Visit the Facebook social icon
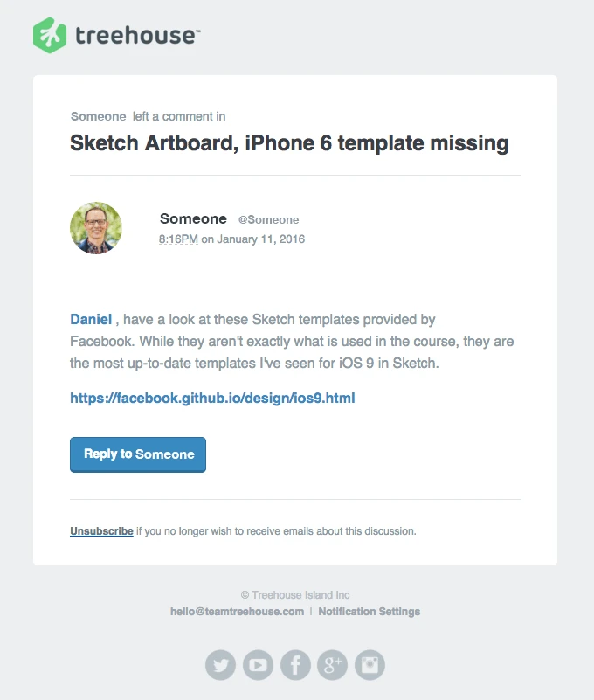The image size is (594, 700). coord(295,665)
